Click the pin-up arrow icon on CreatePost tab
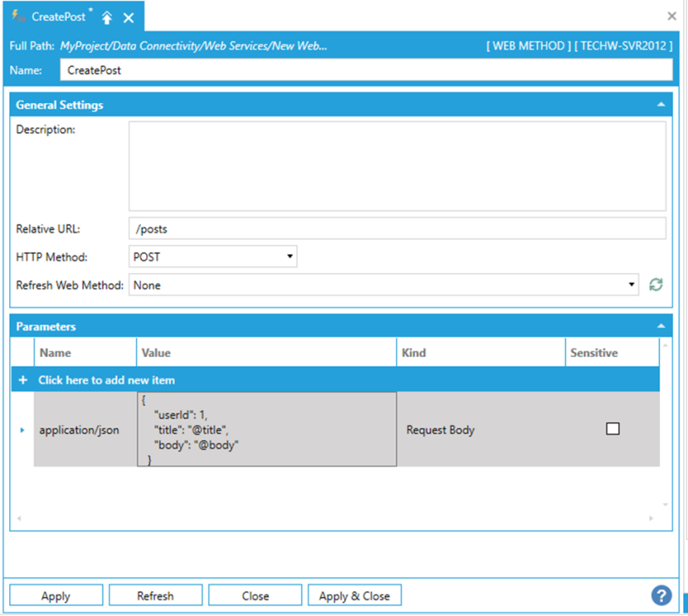 pyautogui.click(x=107, y=17)
